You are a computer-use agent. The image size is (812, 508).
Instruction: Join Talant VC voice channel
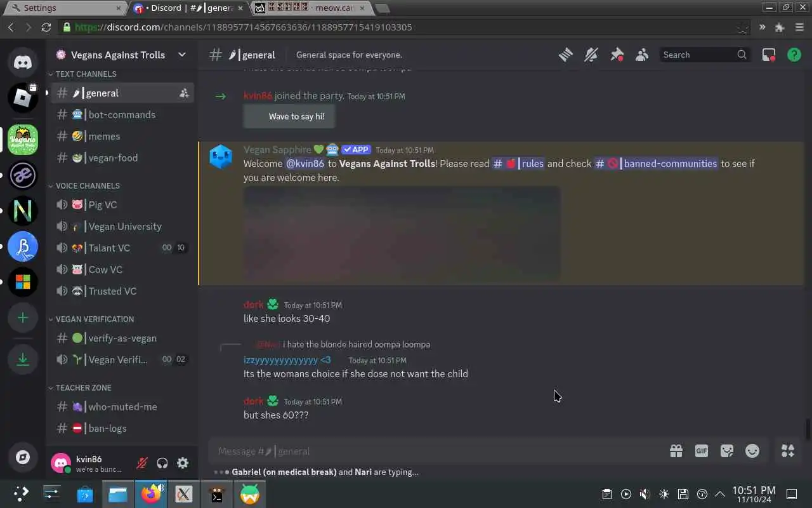[122, 248]
